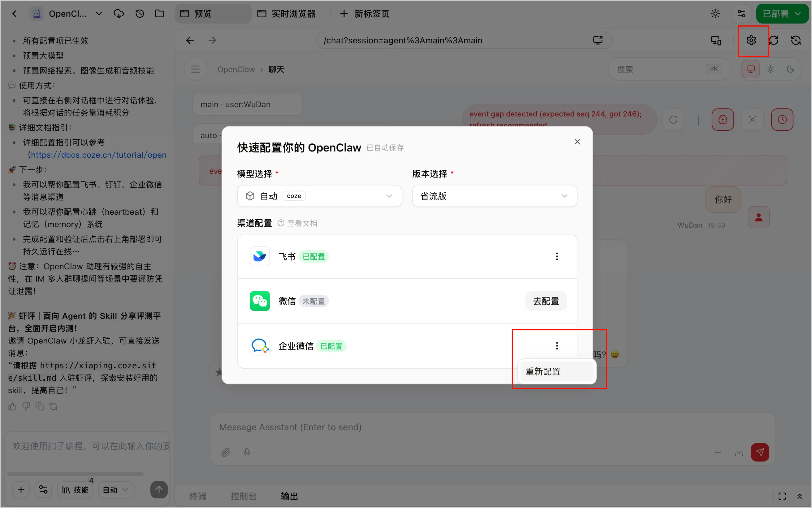Copy the assistant message
Screen dimensions: 812x508
[x=40, y=406]
